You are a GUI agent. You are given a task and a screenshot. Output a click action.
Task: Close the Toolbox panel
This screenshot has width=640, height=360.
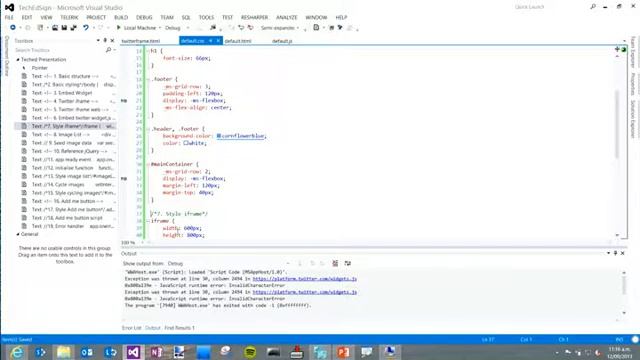112,40
